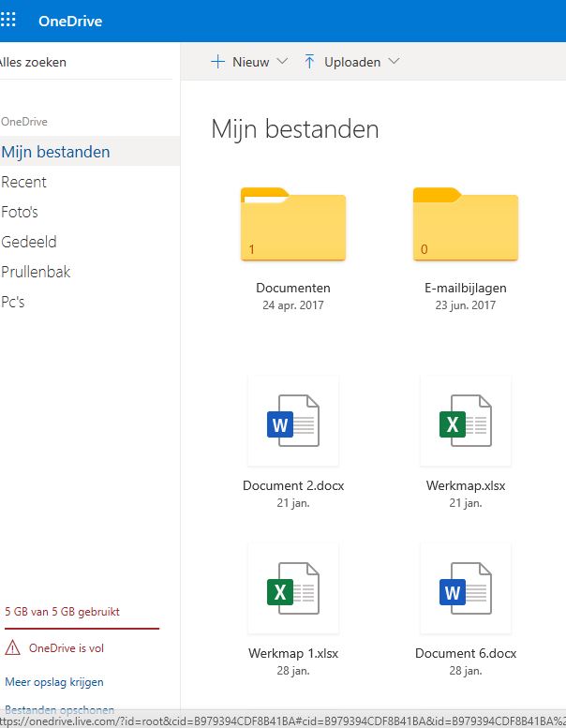
Task: Click the Documenten folder name
Action: (293, 288)
